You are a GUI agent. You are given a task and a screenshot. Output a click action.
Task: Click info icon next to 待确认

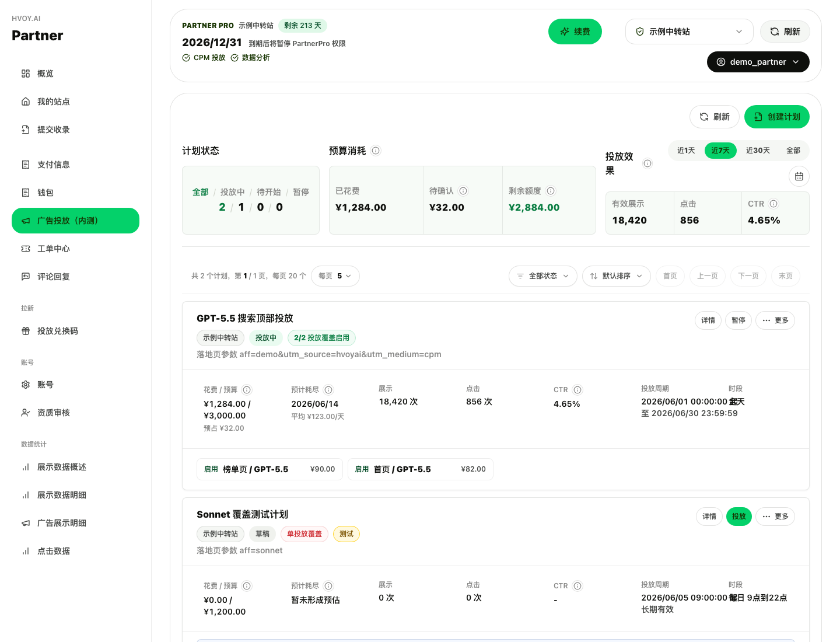click(x=463, y=191)
